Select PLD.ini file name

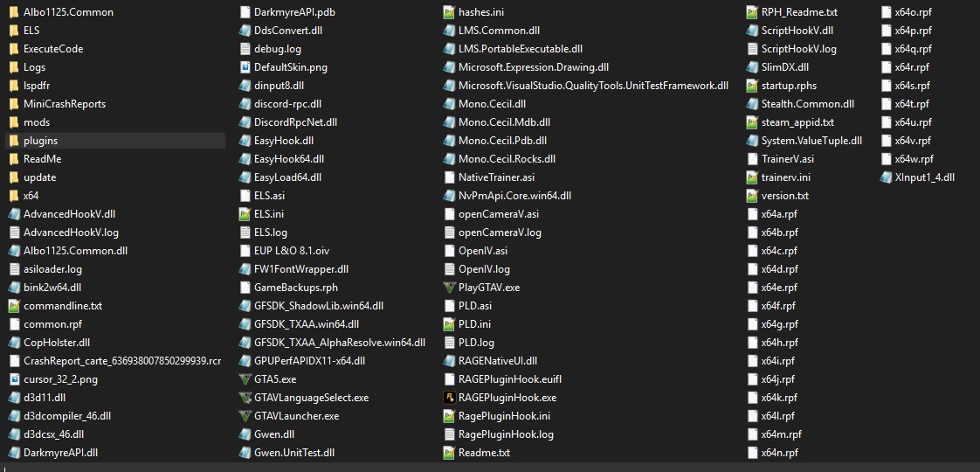click(474, 324)
